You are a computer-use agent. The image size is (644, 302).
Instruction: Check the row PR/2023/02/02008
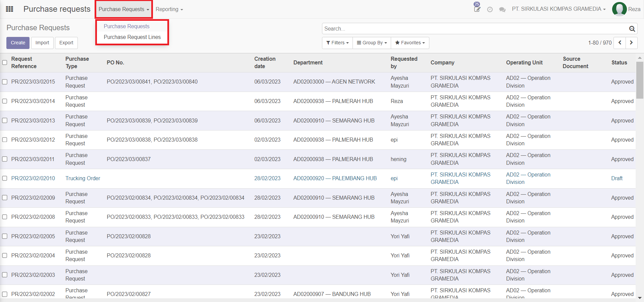click(x=5, y=217)
